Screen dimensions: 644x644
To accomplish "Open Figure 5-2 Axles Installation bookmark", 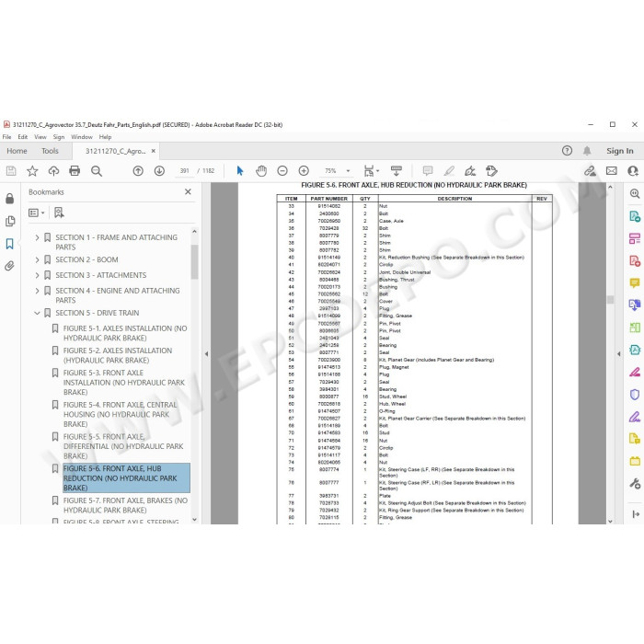I will coord(118,355).
